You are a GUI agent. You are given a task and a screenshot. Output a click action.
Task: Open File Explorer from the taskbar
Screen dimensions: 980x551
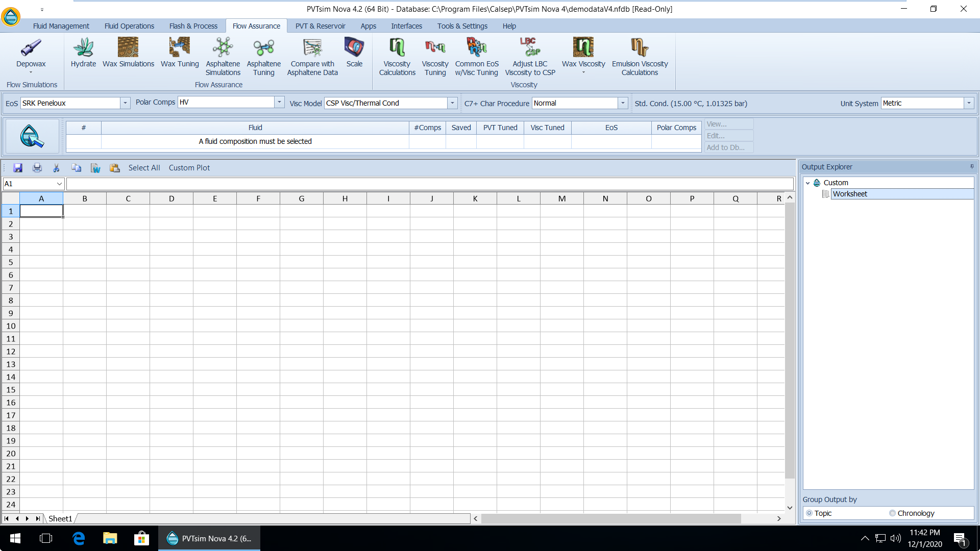point(110,538)
